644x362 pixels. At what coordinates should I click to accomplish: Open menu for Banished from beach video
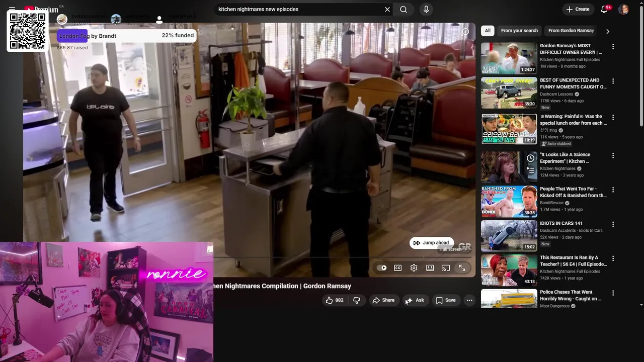613,190
